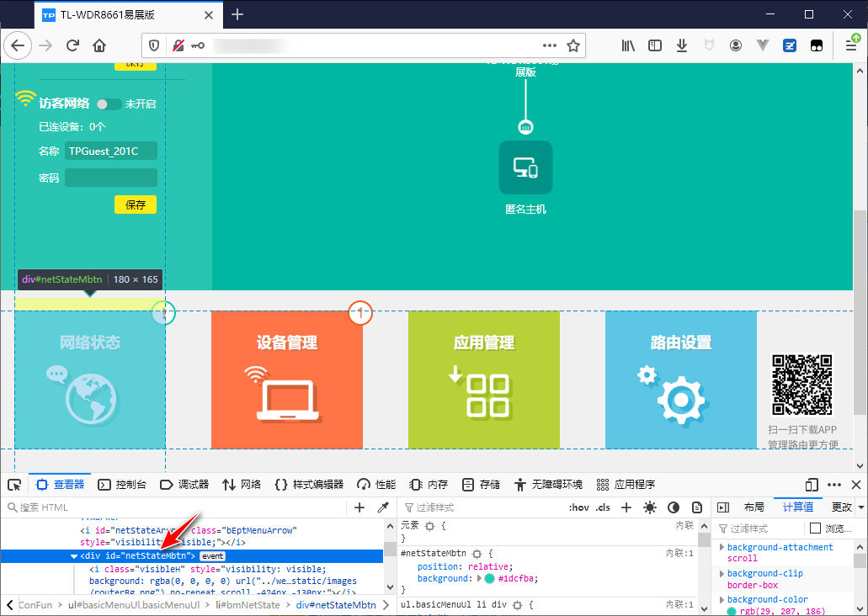Toggle the 访客网络 guest network switch
The width and height of the screenshot is (868, 616).
coord(109,104)
